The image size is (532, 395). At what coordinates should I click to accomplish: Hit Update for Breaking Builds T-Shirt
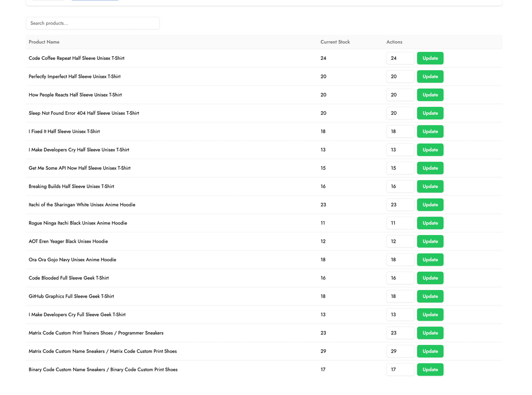[430, 186]
